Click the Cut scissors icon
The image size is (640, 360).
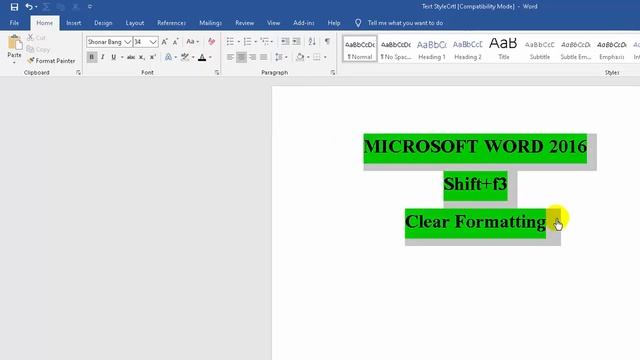coord(31,38)
